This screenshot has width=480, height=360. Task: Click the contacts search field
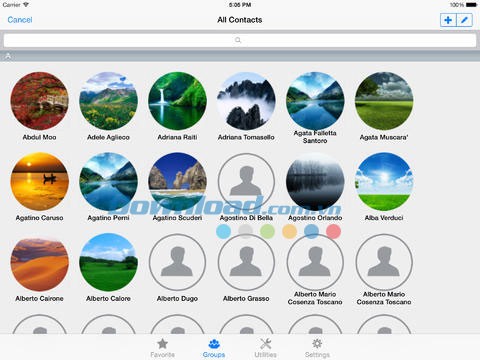coord(240,40)
